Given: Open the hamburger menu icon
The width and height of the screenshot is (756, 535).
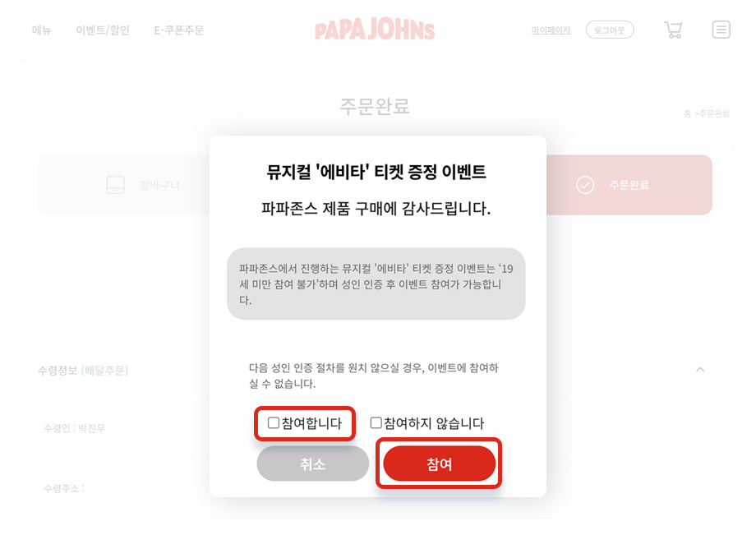Looking at the screenshot, I should point(721,30).
